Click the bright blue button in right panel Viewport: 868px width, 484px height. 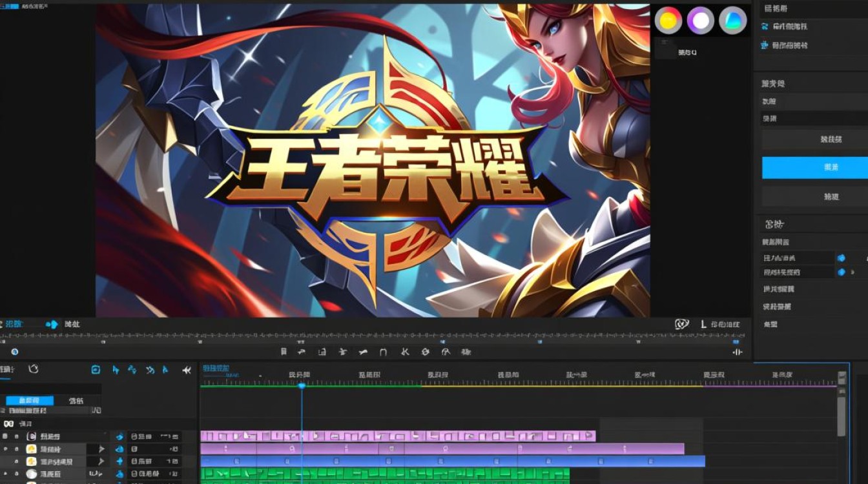pyautogui.click(x=815, y=167)
